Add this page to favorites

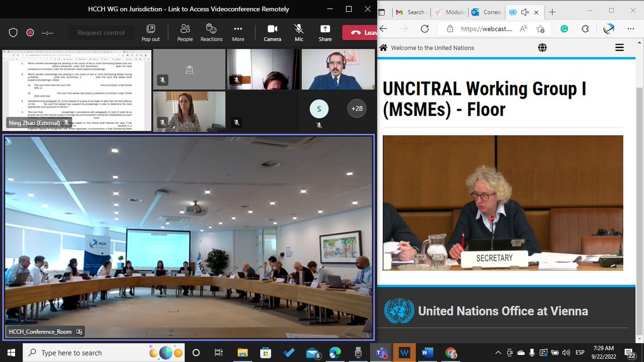click(x=540, y=29)
